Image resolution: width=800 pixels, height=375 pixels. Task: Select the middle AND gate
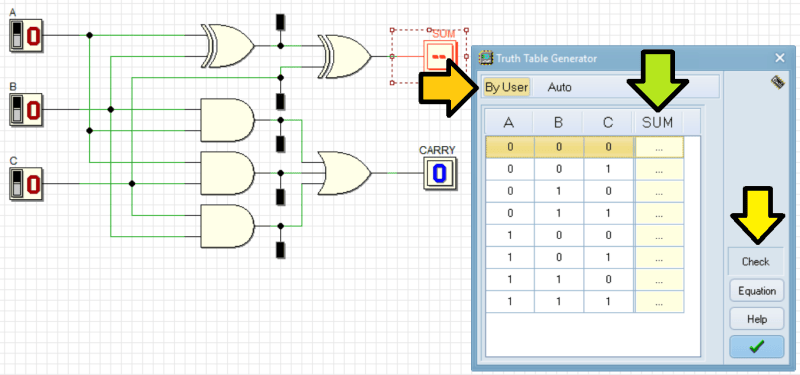point(228,173)
